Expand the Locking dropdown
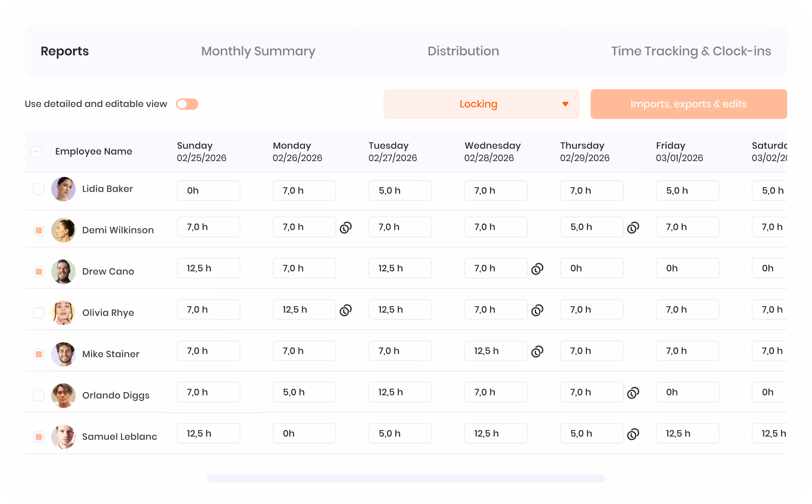Image resolution: width=812 pixels, height=504 pixels. (482, 104)
